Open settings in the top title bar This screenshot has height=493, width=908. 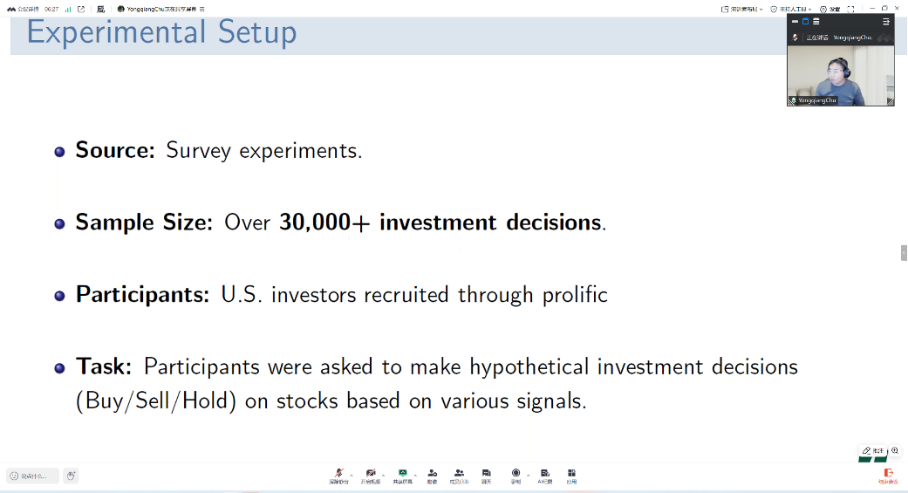click(827, 9)
